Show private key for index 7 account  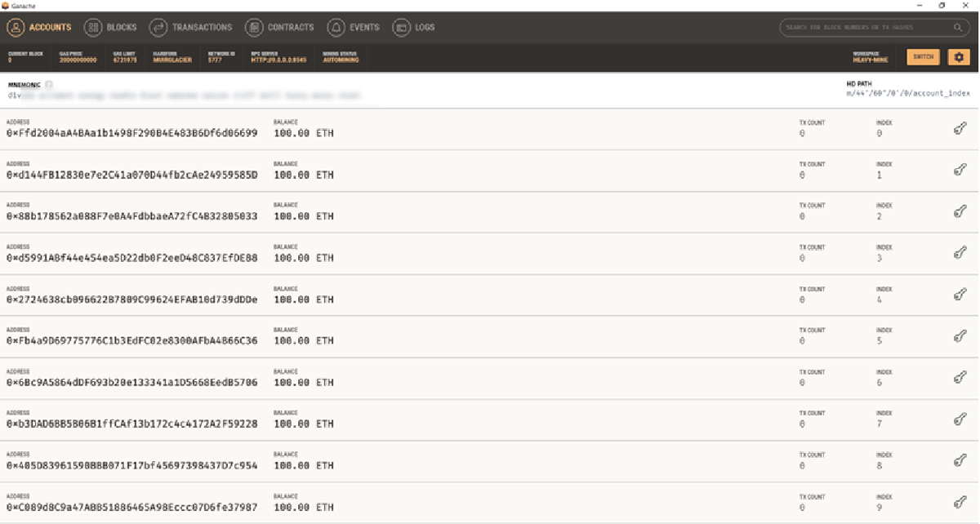[960, 419]
